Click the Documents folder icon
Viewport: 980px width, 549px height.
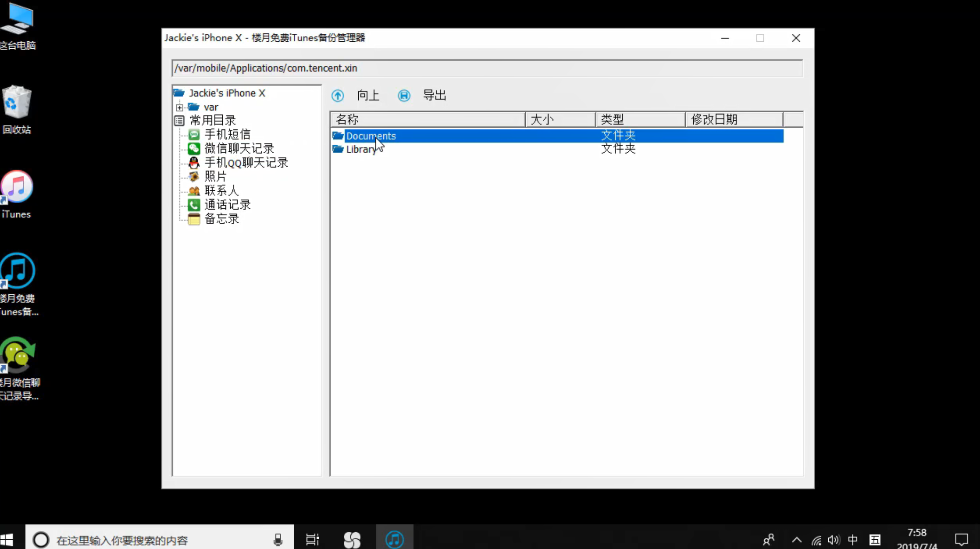[338, 136]
